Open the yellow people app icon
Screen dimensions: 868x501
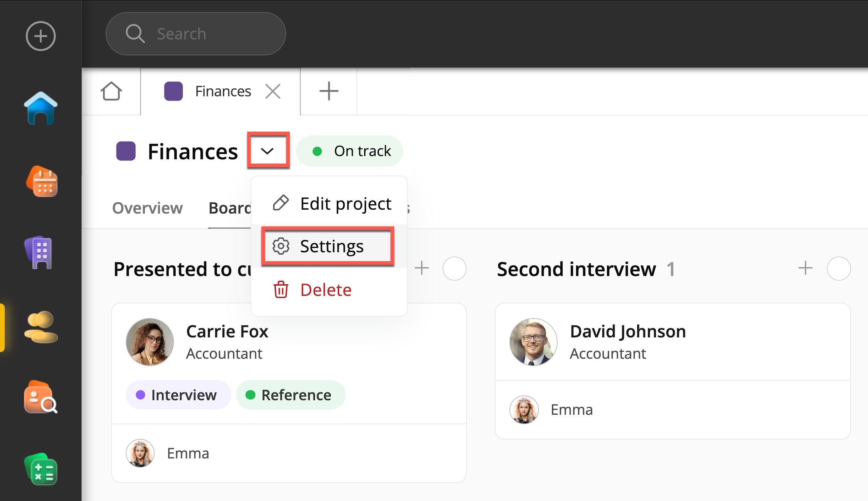[40, 327]
